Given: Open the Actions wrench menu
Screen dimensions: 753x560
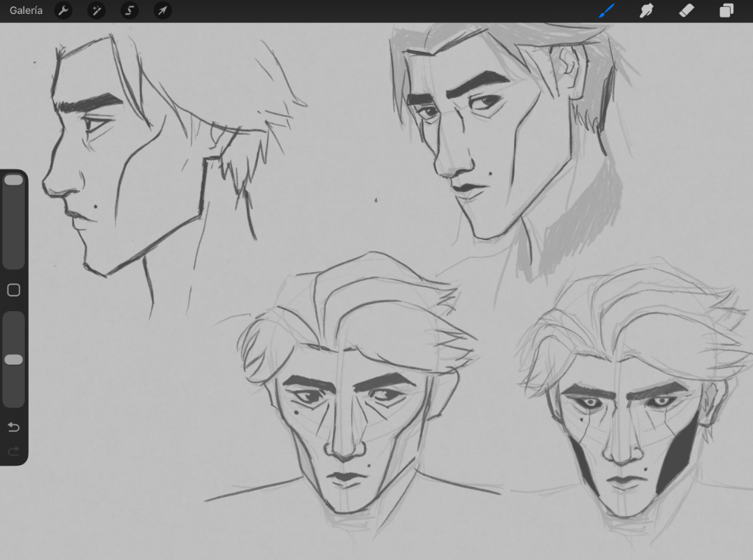Looking at the screenshot, I should [63, 10].
